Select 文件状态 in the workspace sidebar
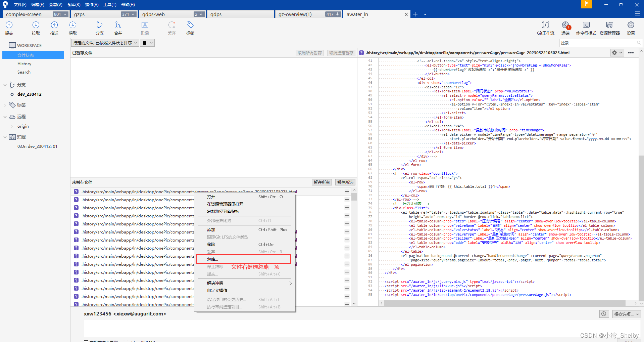Screen dimensions: 644x342 click(33, 55)
